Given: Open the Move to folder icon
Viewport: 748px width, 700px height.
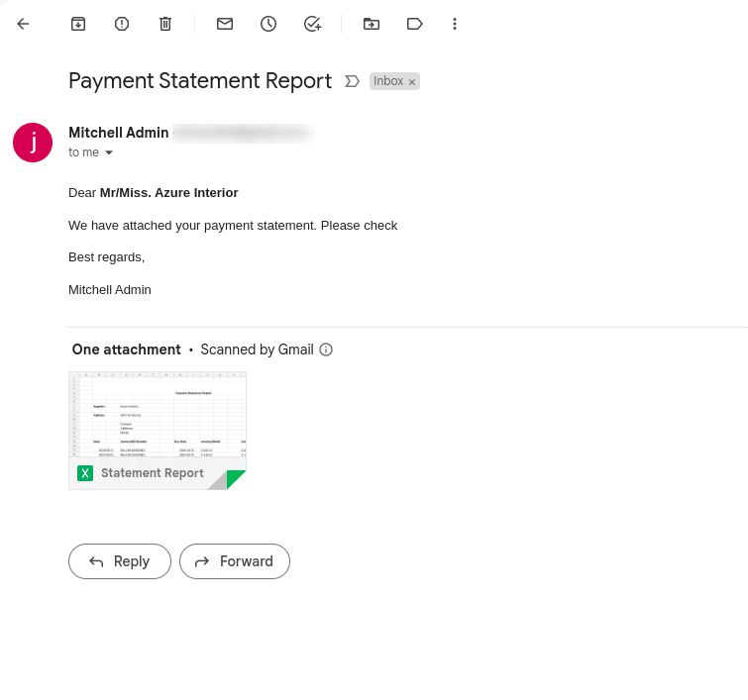Looking at the screenshot, I should (372, 24).
